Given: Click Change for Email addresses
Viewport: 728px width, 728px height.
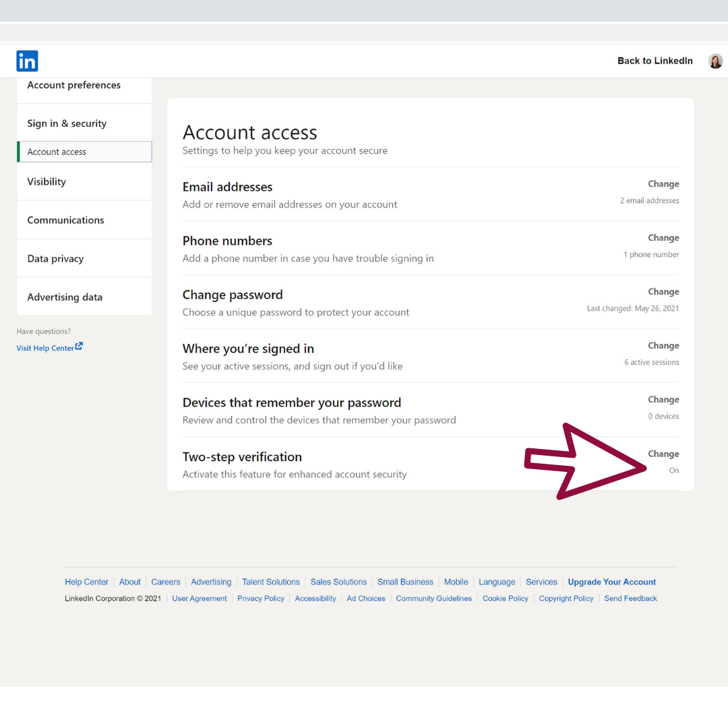Looking at the screenshot, I should point(663,184).
